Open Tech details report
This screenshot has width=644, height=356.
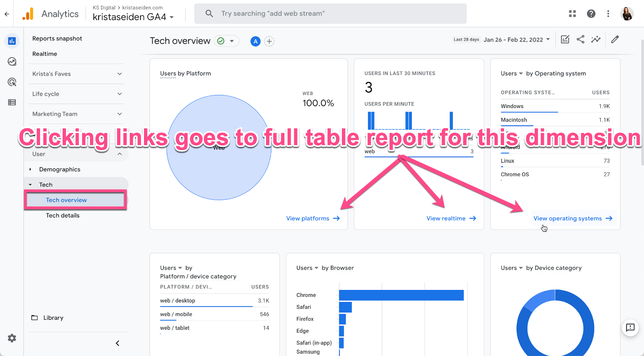click(63, 215)
